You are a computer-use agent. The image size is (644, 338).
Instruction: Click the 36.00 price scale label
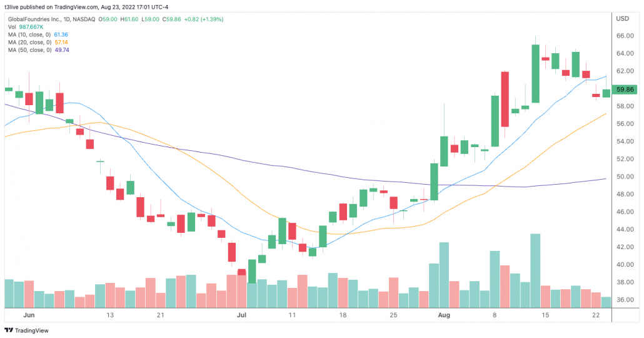click(623, 300)
